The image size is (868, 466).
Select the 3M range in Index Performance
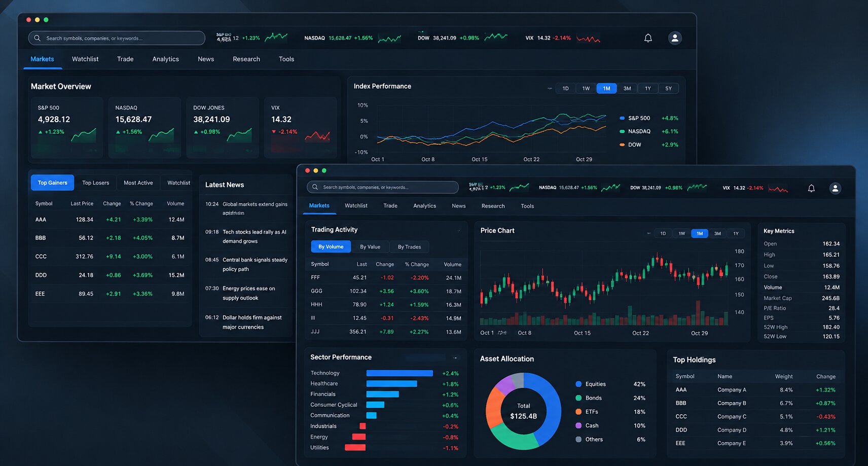coord(627,88)
